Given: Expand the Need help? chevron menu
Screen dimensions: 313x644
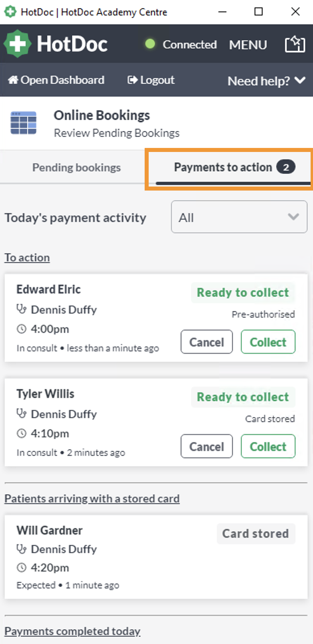Looking at the screenshot, I should click(300, 80).
